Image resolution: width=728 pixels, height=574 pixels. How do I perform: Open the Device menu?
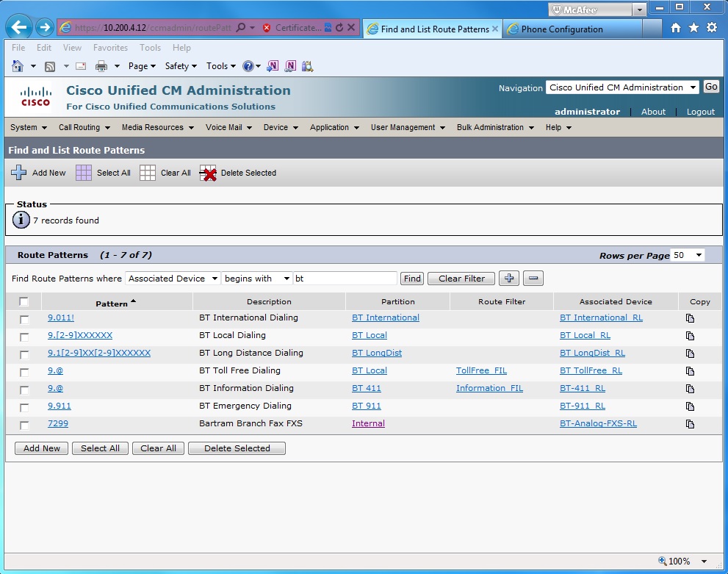click(281, 127)
